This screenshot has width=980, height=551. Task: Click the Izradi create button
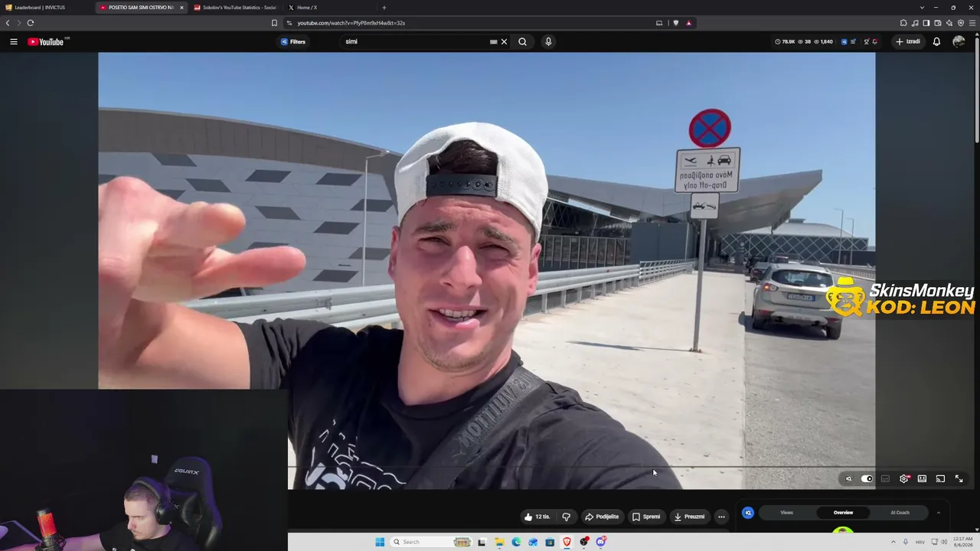(x=909, y=41)
